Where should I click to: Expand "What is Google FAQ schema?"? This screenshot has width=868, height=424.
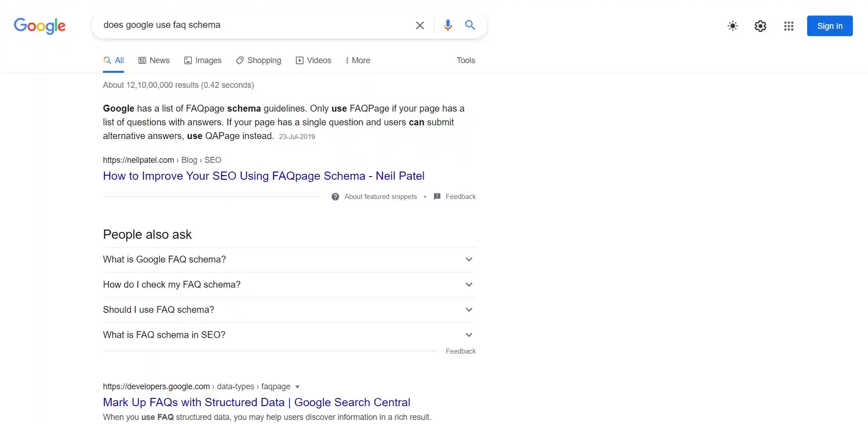[x=289, y=259]
